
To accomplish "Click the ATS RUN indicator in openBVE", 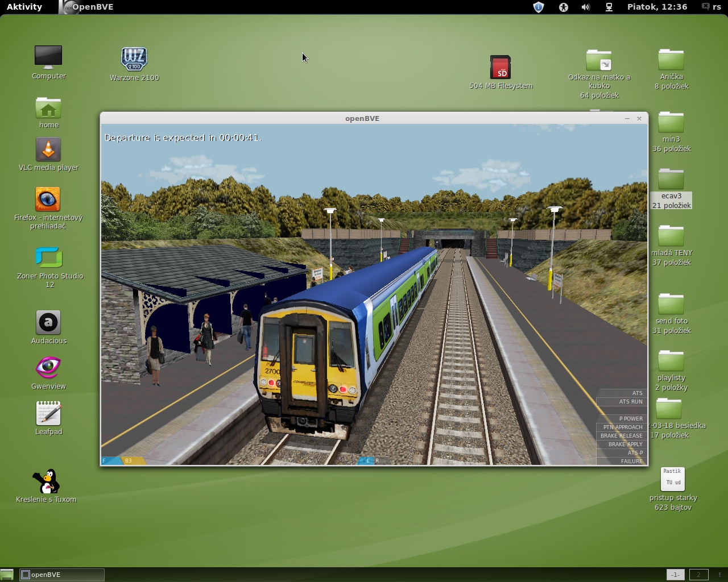I will click(x=622, y=401).
